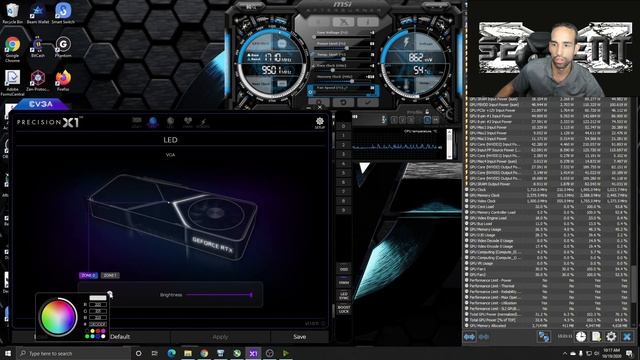This screenshot has width=640, height=360.
Task: Click HWiNFO logging file icon
Action: pyautogui.click(x=596, y=337)
